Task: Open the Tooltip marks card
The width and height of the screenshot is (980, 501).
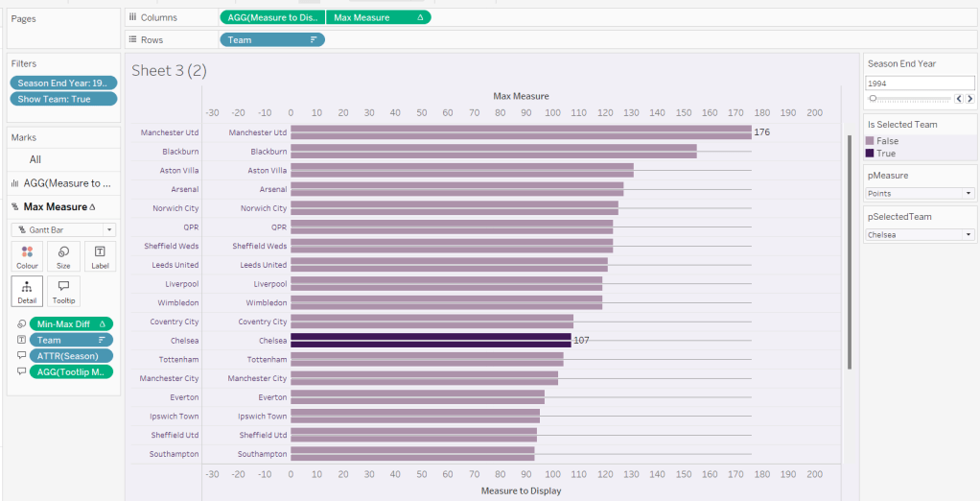Action: [x=63, y=291]
